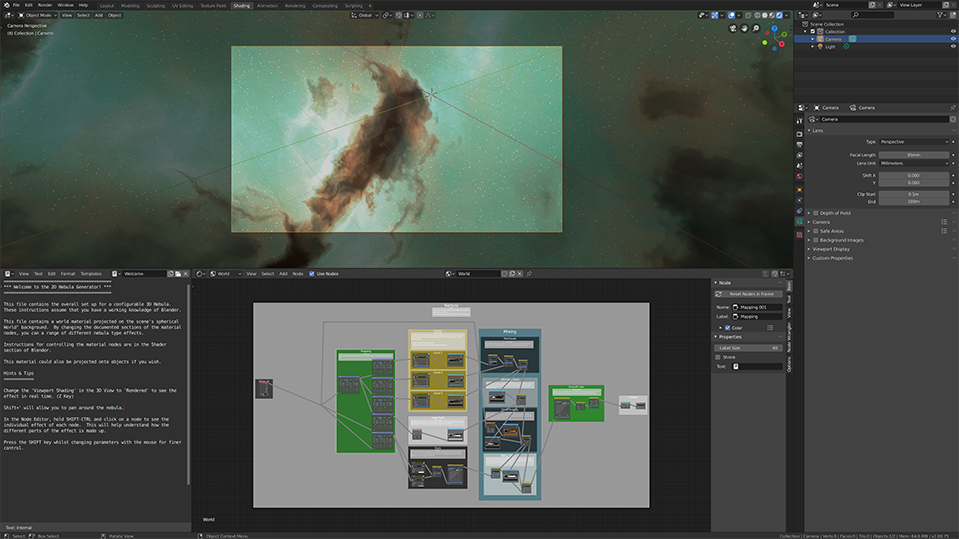Hide the Camera object via eye icon
The image size is (959, 539).
click(x=953, y=39)
